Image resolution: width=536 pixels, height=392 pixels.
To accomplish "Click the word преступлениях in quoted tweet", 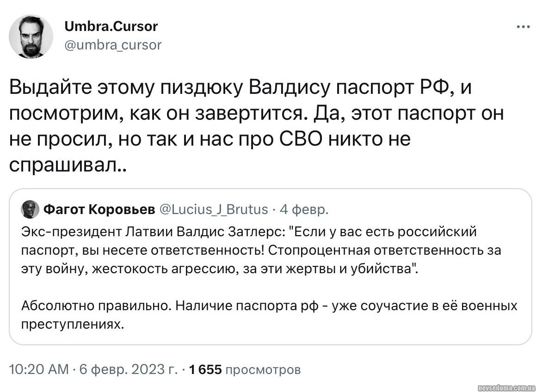I will point(73,325).
